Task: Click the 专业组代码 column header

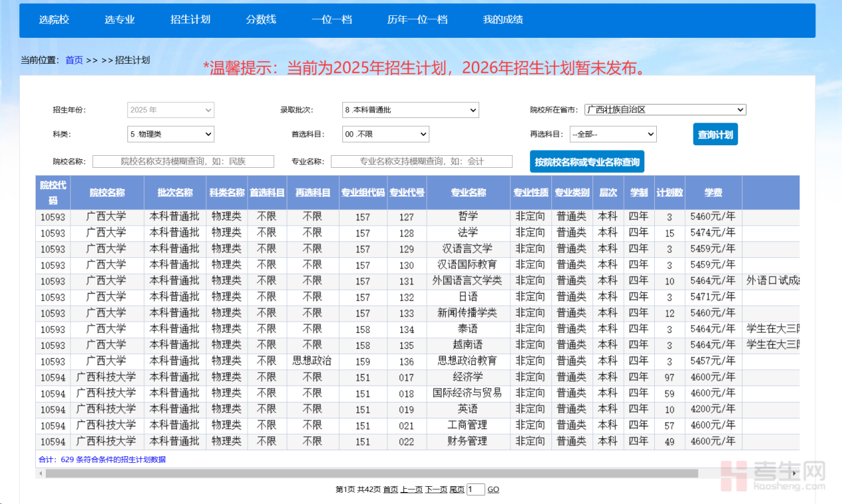Action: point(363,192)
